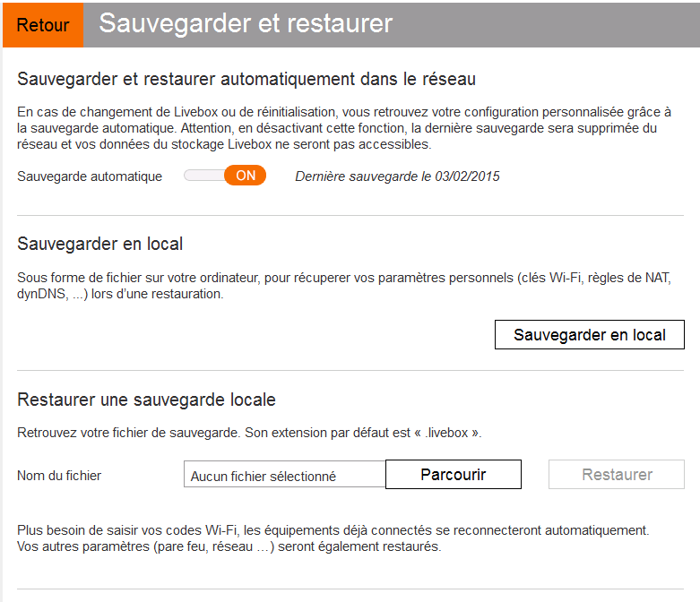Screen dimensions: 700x602
Task: Click the Aucun fichier sélectionné file field
Action: tap(285, 475)
